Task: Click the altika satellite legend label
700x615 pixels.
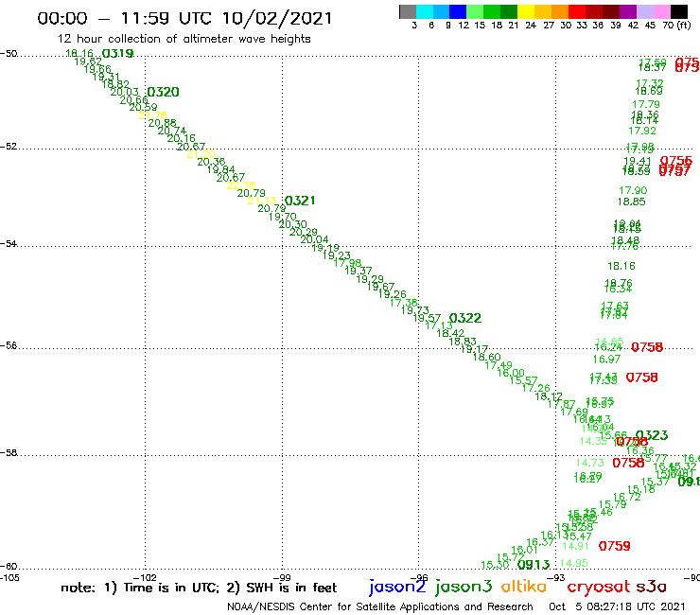Action: tap(524, 586)
